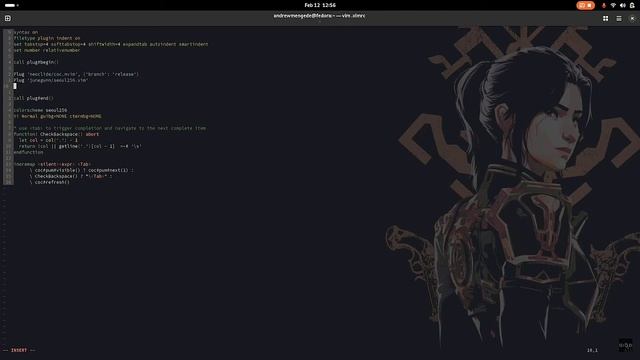Click the 'inoremap <silent><expr> <Tab>' line
The width and height of the screenshot is (640, 360).
coord(51,164)
